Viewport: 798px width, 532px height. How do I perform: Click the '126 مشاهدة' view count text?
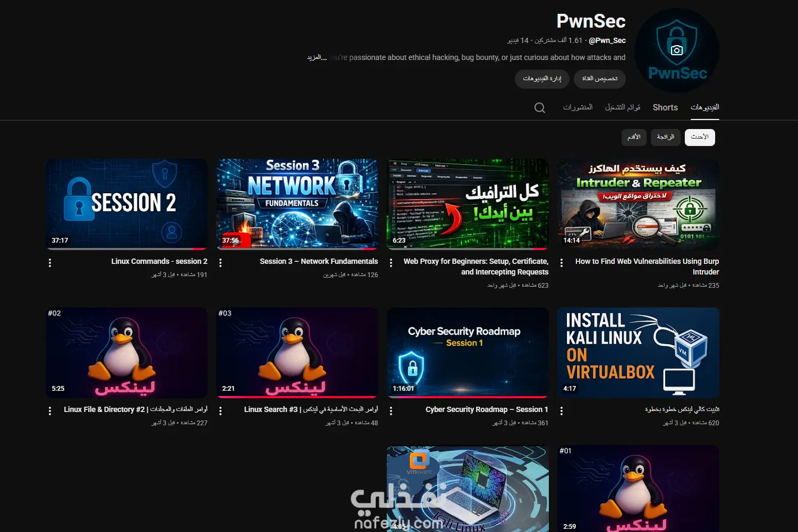point(364,275)
